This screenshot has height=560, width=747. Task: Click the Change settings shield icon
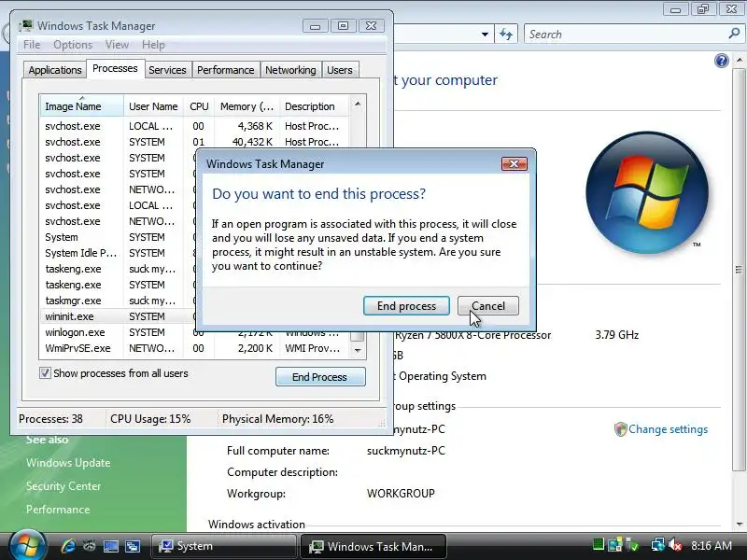coord(620,429)
